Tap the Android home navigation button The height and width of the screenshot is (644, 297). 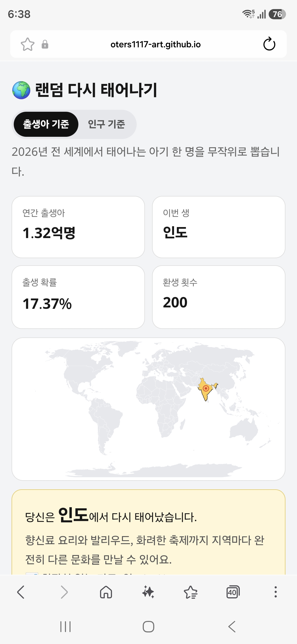coord(148,627)
